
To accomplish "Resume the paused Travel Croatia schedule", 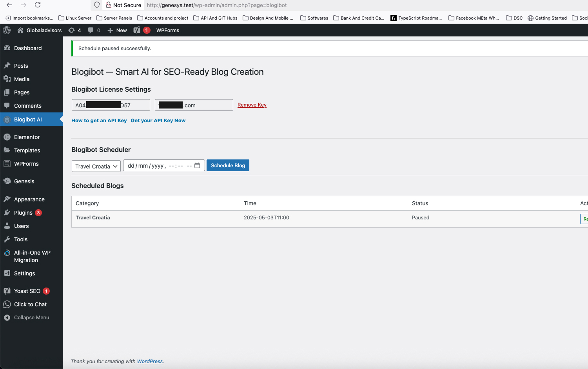I will tap(584, 219).
